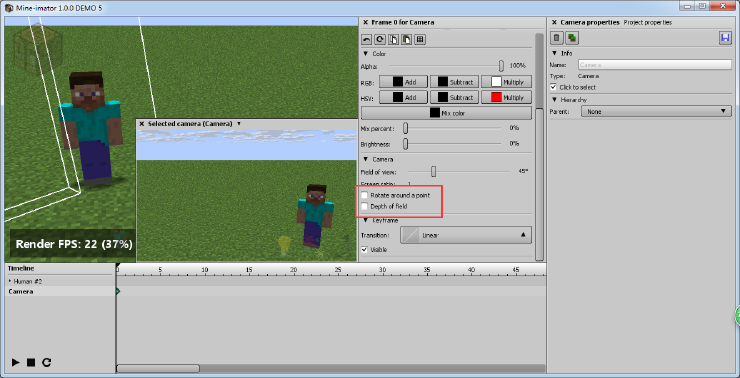This screenshot has width=740, height=378.
Task: Click the duplicate object icon beside trash
Action: (x=572, y=38)
